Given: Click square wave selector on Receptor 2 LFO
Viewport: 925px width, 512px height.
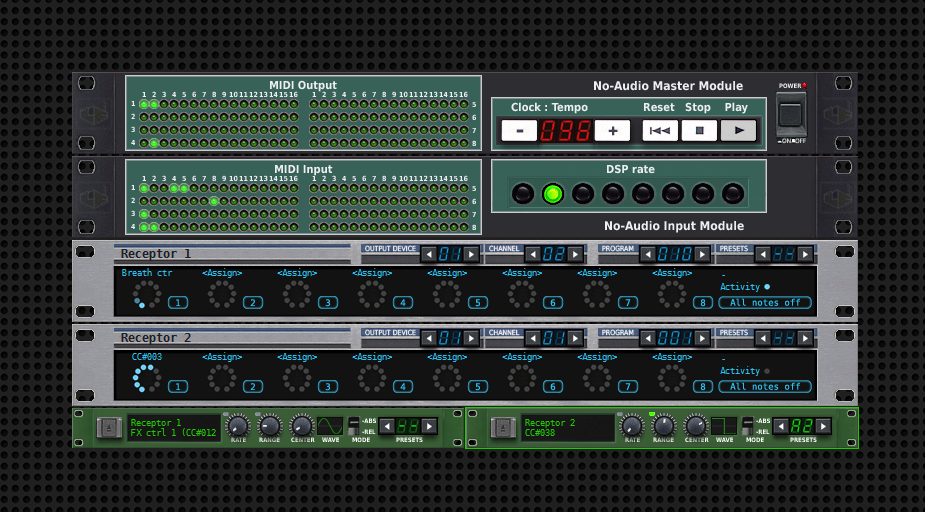Looking at the screenshot, I should (724, 426).
